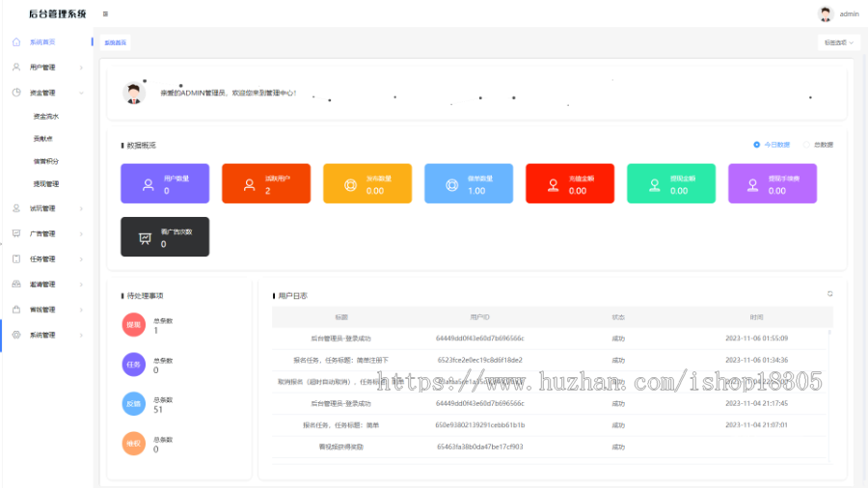Click the home icon for 系统首页
The height and width of the screenshot is (488, 868).
(x=16, y=42)
